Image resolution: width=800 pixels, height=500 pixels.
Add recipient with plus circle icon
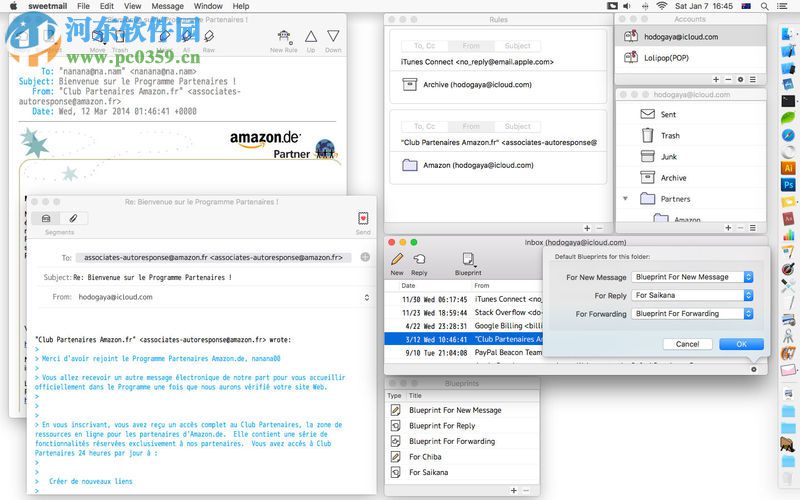click(365, 257)
